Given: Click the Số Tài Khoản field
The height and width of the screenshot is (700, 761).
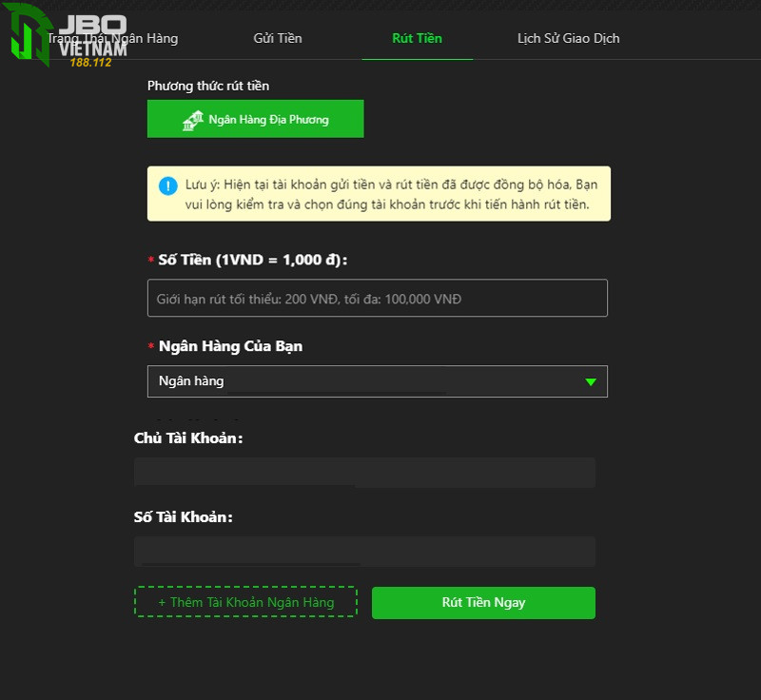Looking at the screenshot, I should pos(364,551).
